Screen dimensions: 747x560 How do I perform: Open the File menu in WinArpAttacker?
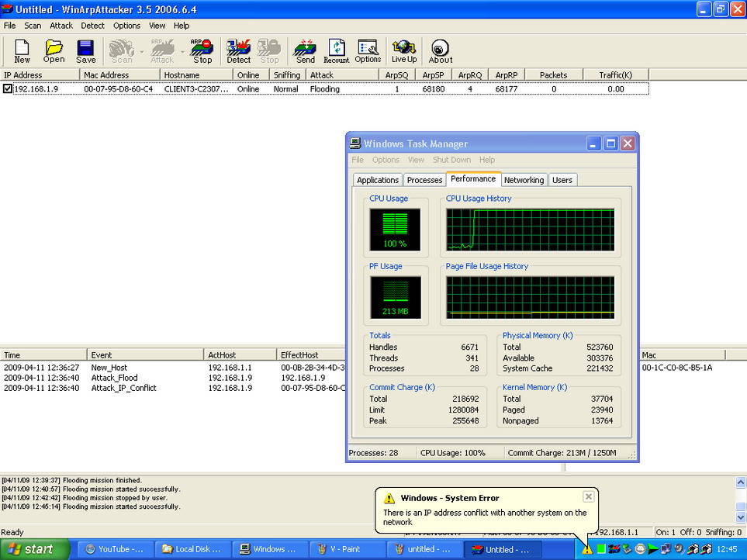click(x=9, y=26)
